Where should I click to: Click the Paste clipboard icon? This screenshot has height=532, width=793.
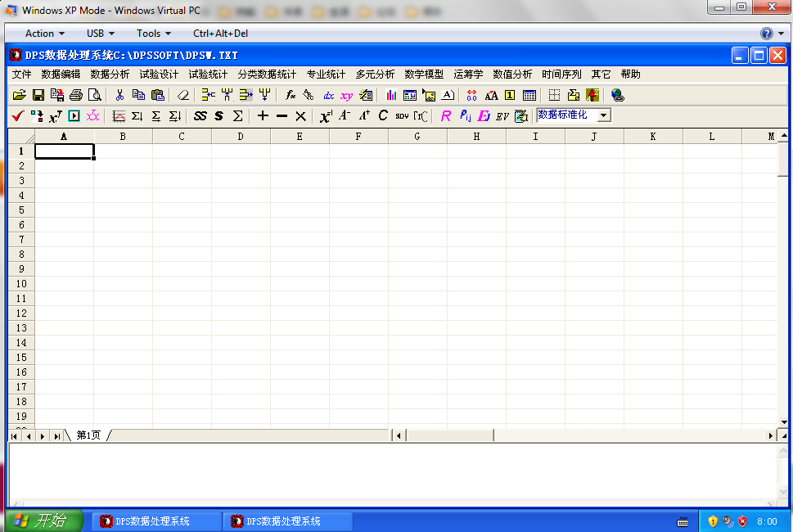click(158, 95)
